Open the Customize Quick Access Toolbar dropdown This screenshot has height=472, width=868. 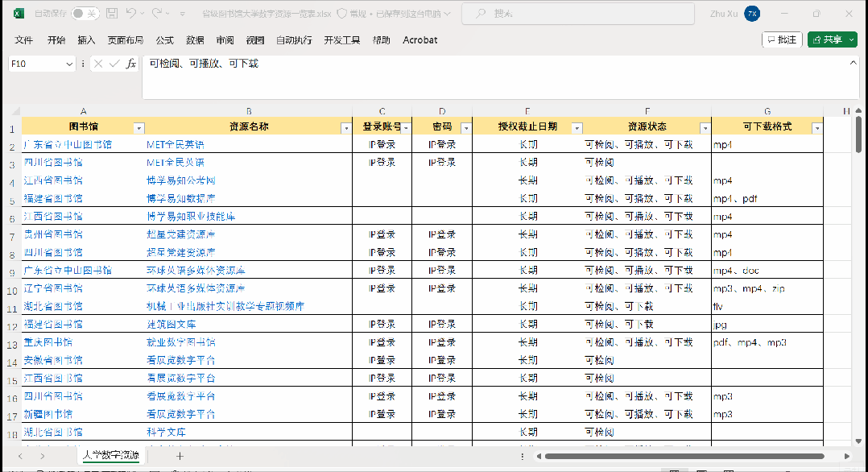pyautogui.click(x=183, y=14)
